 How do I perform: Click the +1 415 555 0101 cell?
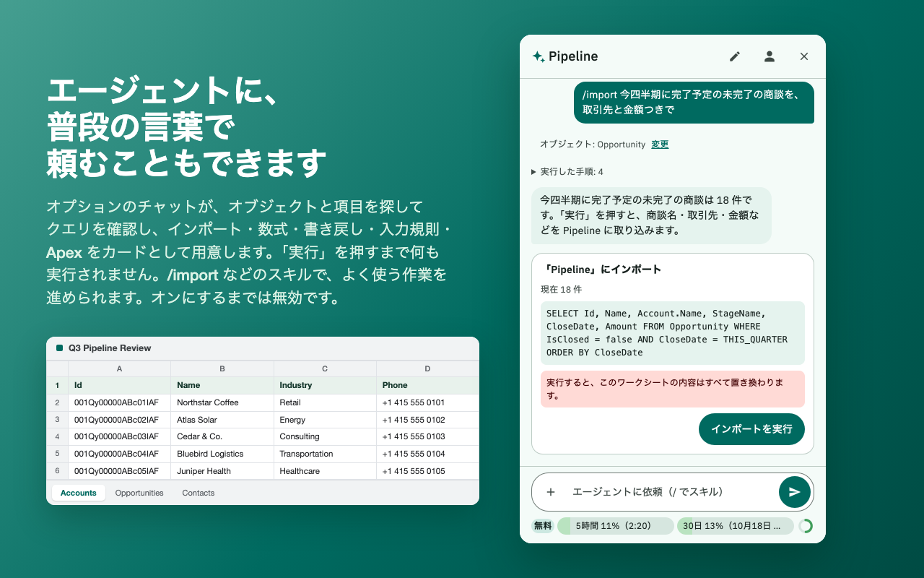[x=427, y=402]
